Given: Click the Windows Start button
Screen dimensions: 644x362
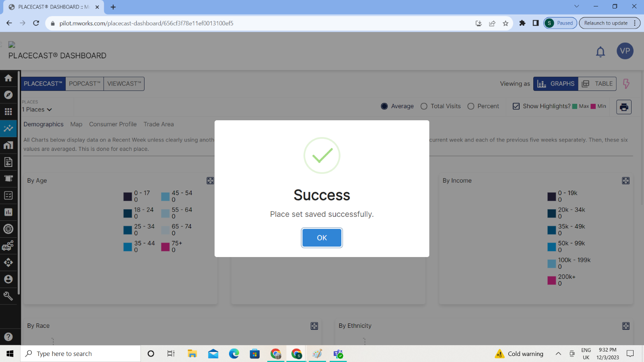Looking at the screenshot, I should tap(10, 354).
